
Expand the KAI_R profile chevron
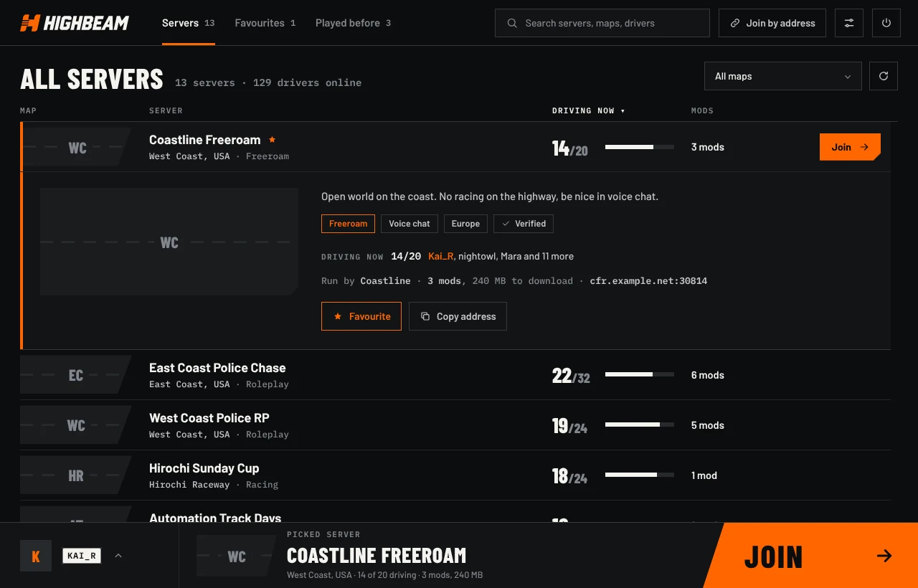118,555
